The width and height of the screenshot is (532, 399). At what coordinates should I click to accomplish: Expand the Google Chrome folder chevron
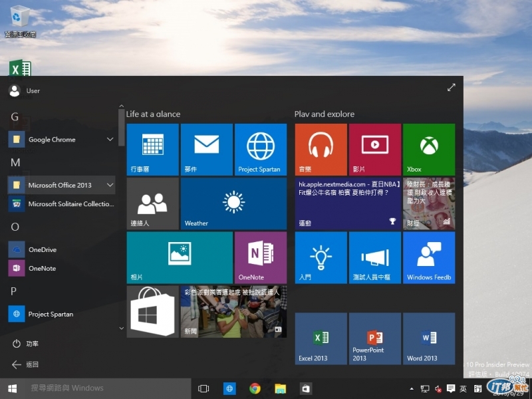point(110,139)
